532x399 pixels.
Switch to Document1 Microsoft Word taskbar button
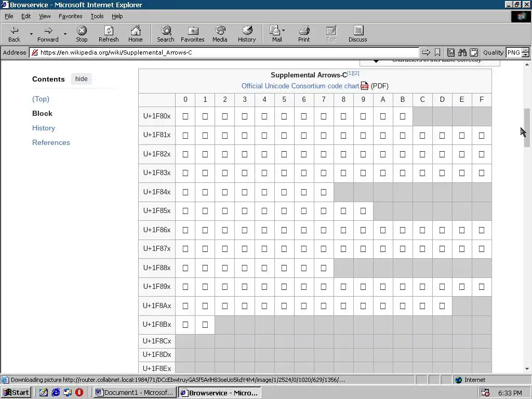pyautogui.click(x=135, y=393)
